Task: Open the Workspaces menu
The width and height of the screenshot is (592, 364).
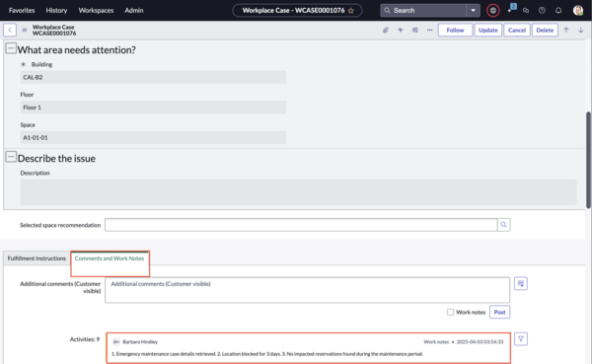Action: pos(96,10)
